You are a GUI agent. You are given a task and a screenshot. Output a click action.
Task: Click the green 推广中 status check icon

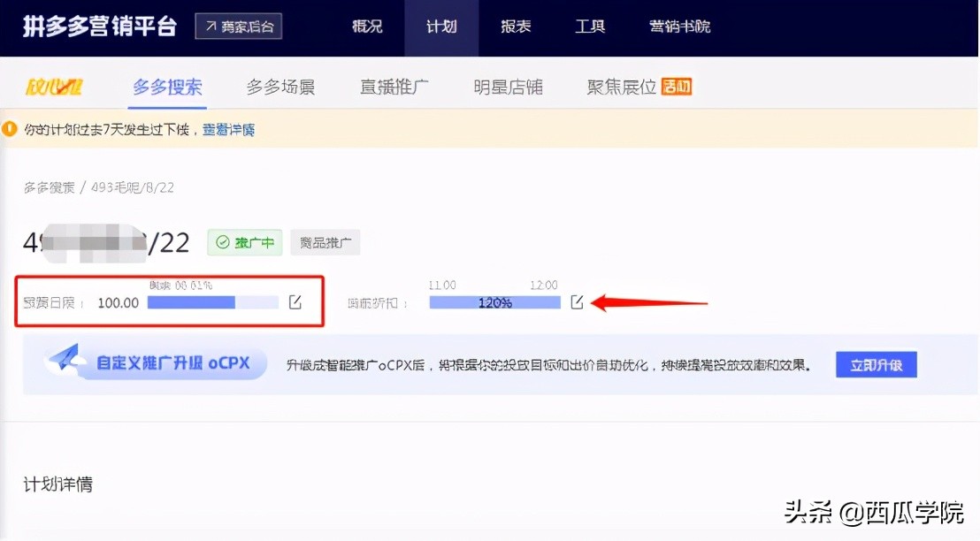tap(225, 241)
